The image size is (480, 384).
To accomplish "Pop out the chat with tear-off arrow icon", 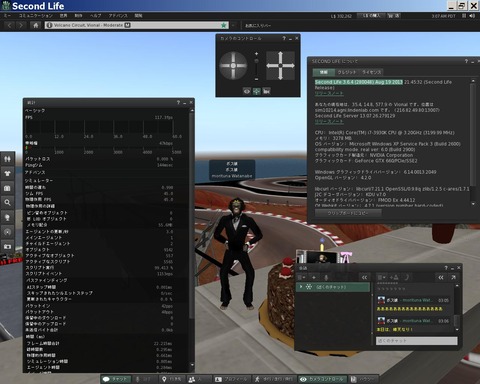I will click(453, 277).
